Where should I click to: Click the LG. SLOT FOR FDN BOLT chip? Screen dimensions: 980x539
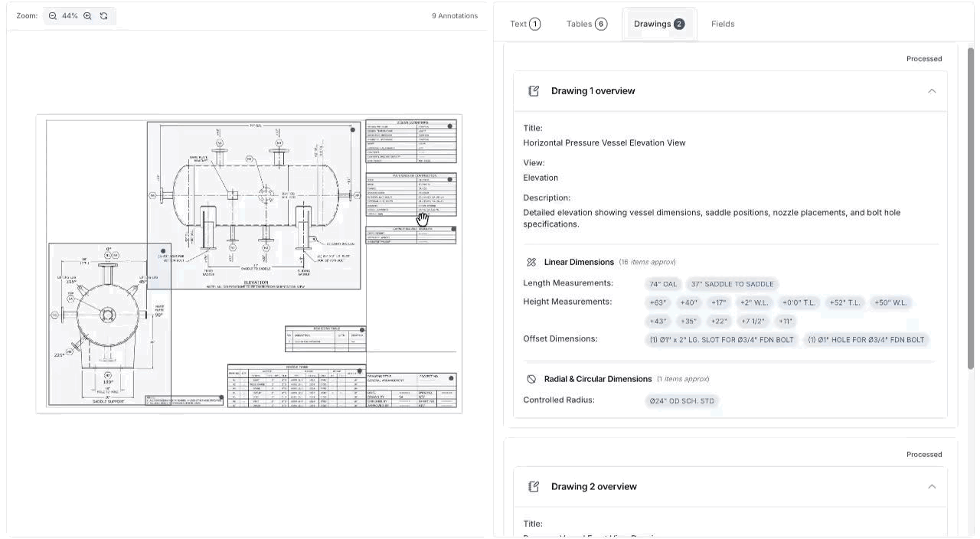coord(722,340)
